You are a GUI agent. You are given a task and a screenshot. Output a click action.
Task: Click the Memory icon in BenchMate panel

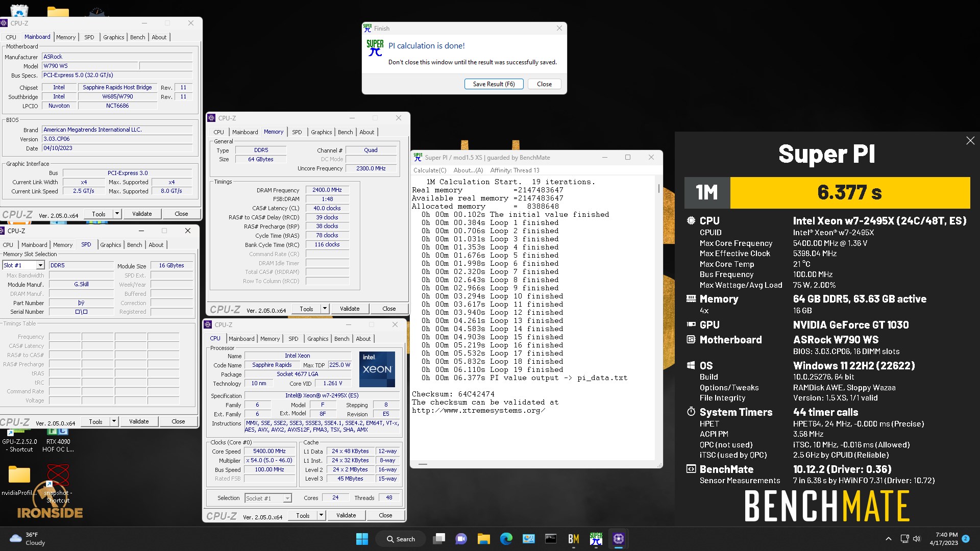coord(691,298)
